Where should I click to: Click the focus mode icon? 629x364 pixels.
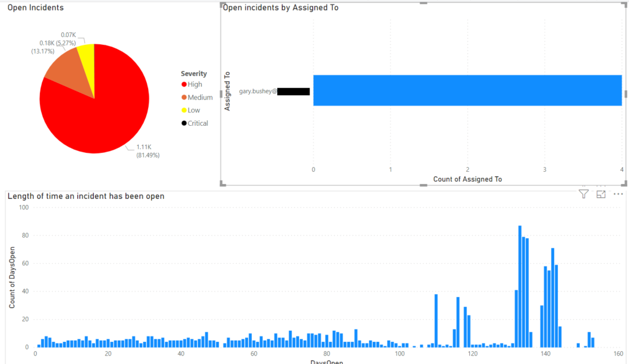tap(601, 195)
